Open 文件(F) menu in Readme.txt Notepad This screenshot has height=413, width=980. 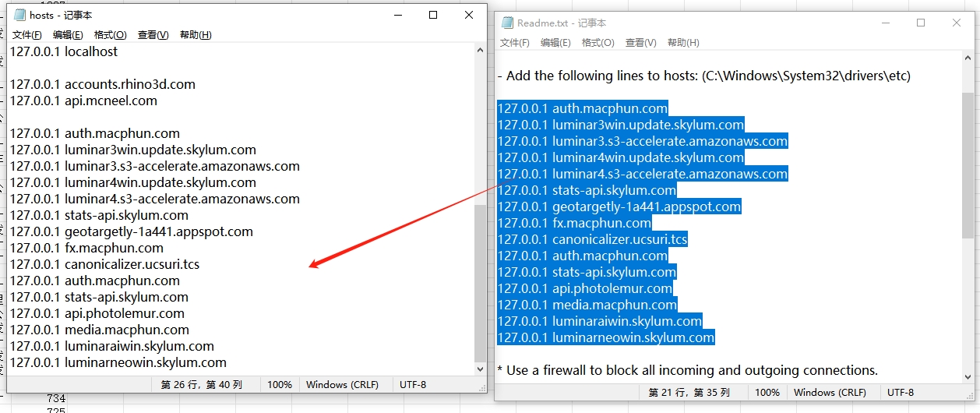pos(515,43)
